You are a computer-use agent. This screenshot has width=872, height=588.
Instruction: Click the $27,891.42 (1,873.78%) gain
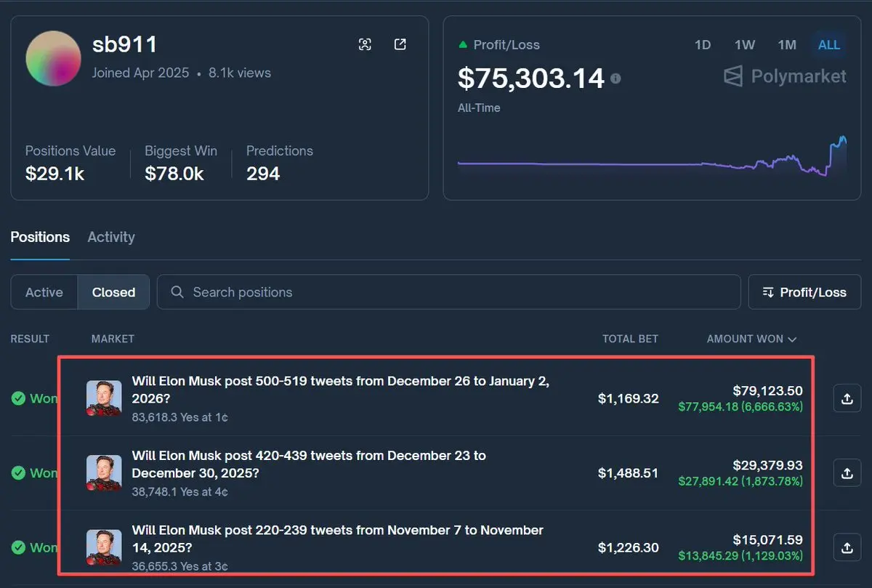pos(740,481)
